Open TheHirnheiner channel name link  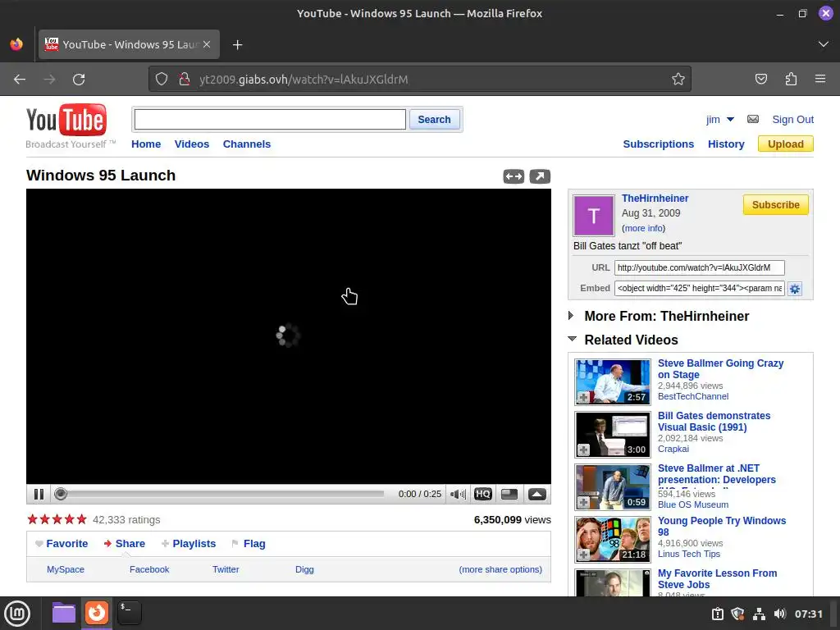(655, 199)
